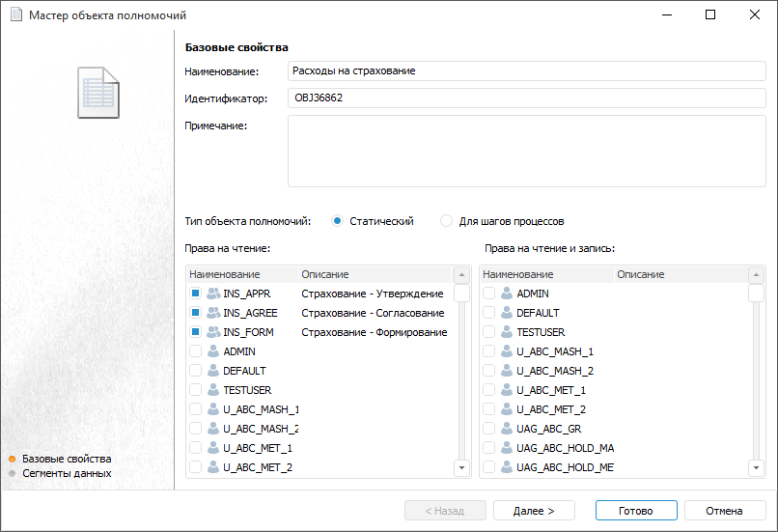Image resolution: width=778 pixels, height=532 pixels.
Task: Uncheck the INS_FORM read permission checkbox
Action: point(196,332)
